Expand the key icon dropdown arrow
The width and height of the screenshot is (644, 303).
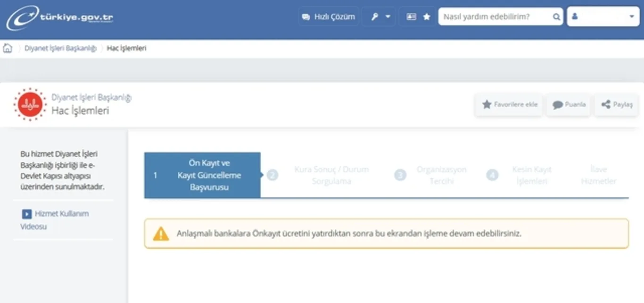388,17
